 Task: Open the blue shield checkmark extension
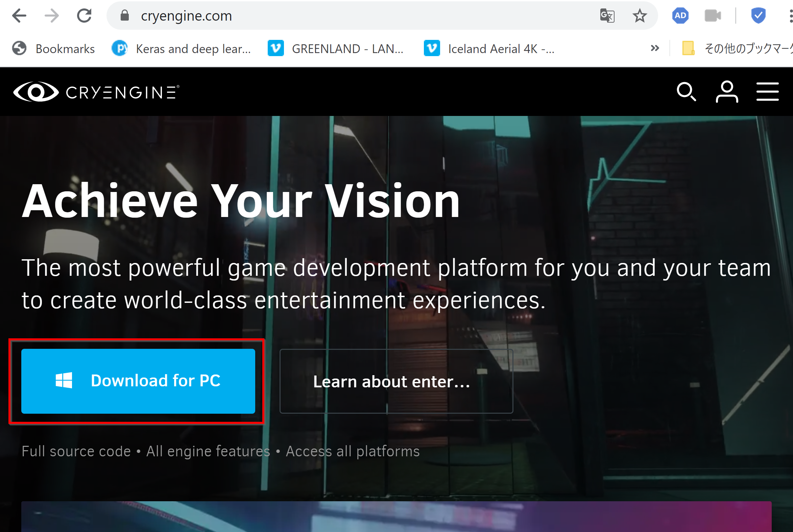pyautogui.click(x=758, y=16)
